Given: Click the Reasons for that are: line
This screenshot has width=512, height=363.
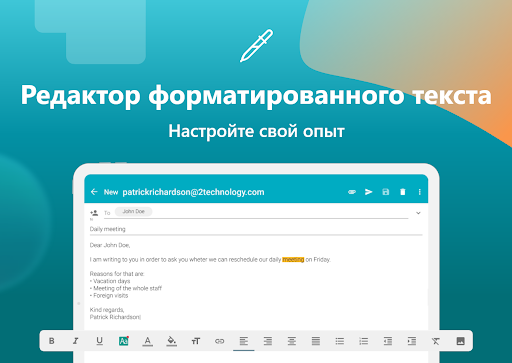Looking at the screenshot, I should click(117, 274).
